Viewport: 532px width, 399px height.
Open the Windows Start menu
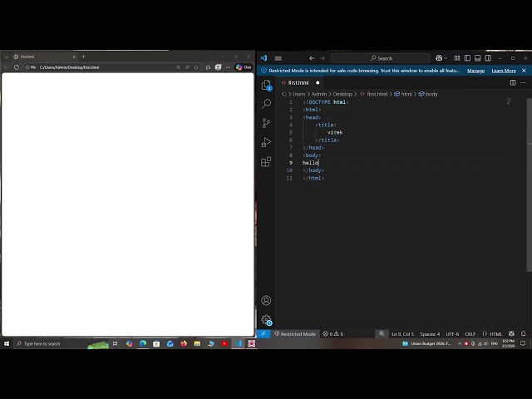coord(7,343)
